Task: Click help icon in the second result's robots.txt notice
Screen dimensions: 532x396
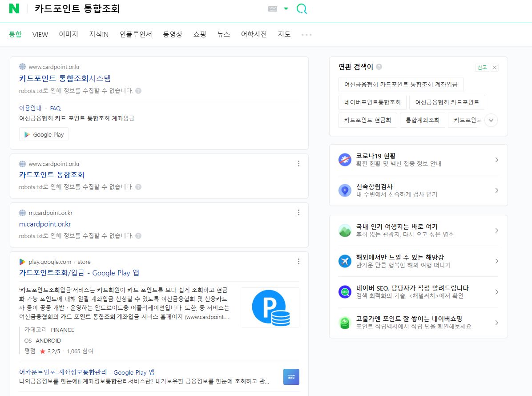Action: [x=138, y=186]
